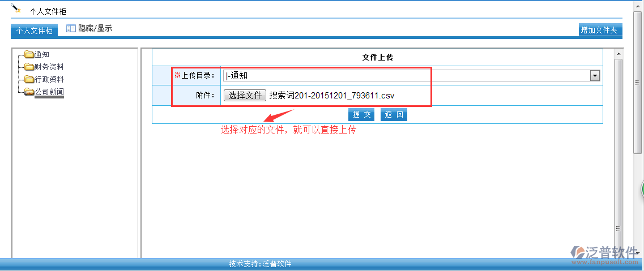
Task: Click the open 公司新闻 folder icon
Action: click(29, 92)
